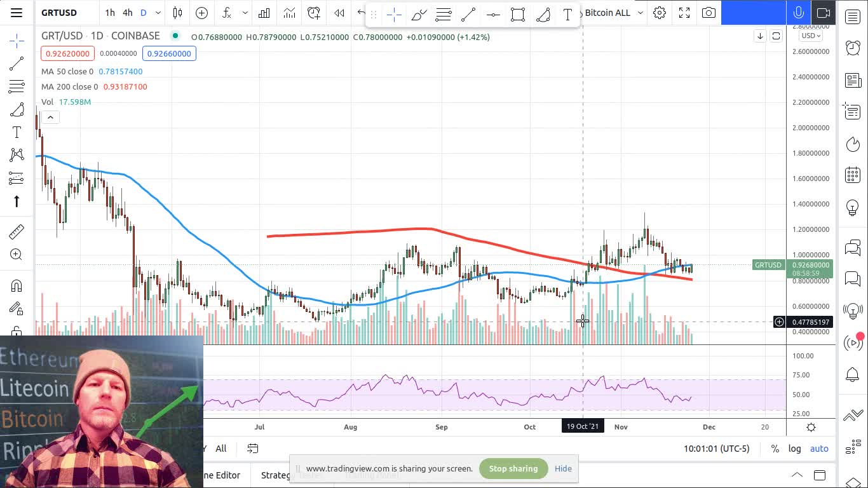The width and height of the screenshot is (868, 488).
Task: Select the text tool in floating toolbar
Action: [x=567, y=14]
